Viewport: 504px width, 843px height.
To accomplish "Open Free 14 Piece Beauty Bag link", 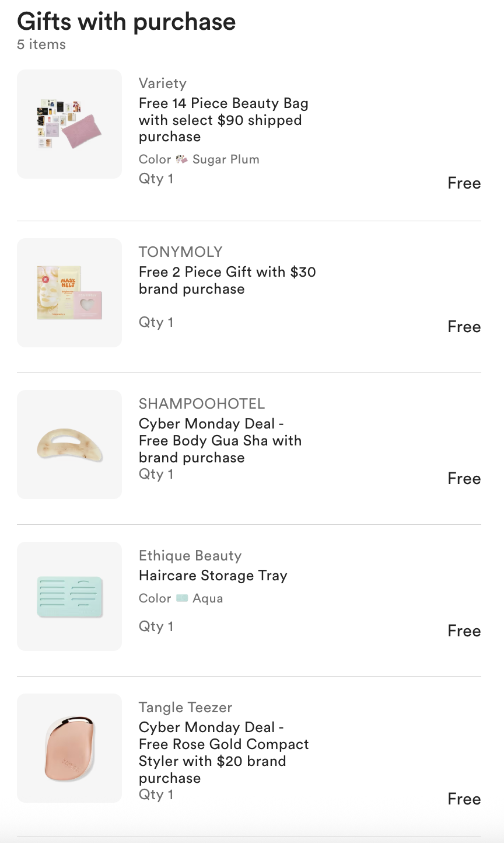I will pos(223,120).
